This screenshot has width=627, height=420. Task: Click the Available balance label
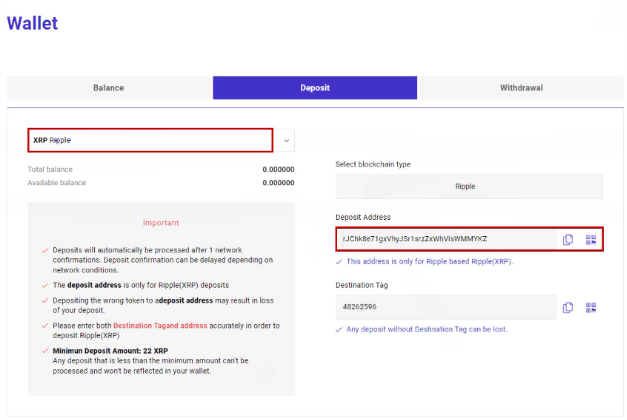(57, 183)
